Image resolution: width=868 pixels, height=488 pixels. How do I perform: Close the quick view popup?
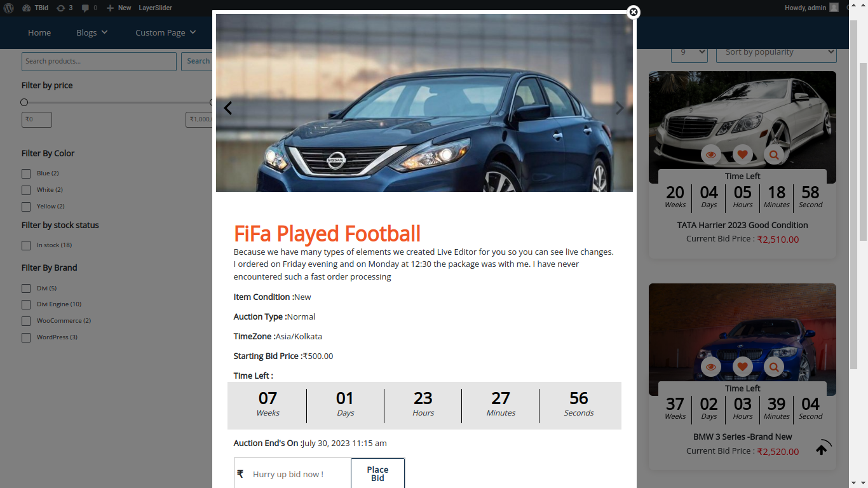point(633,12)
